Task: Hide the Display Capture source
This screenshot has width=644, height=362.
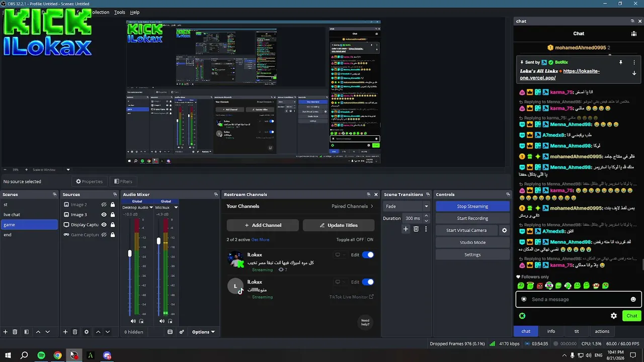Action: pos(104,225)
